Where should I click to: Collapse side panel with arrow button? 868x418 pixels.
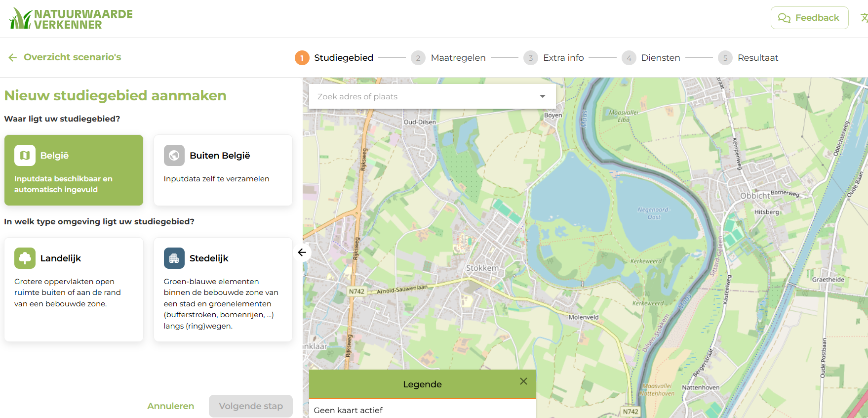click(x=302, y=252)
